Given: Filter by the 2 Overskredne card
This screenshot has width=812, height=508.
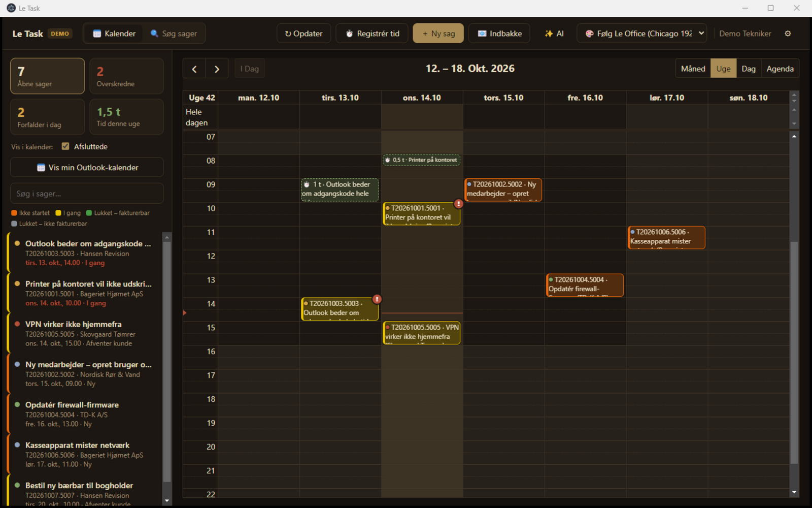Looking at the screenshot, I should [126, 76].
